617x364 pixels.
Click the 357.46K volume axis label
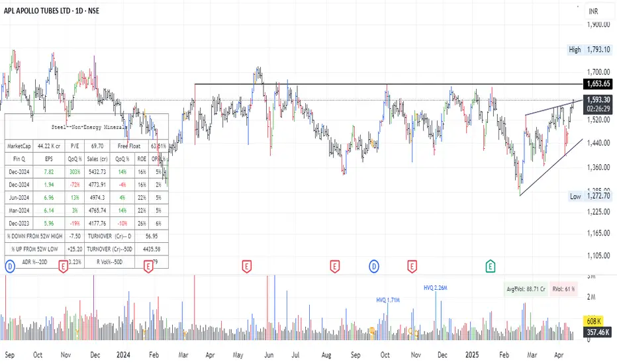598,332
